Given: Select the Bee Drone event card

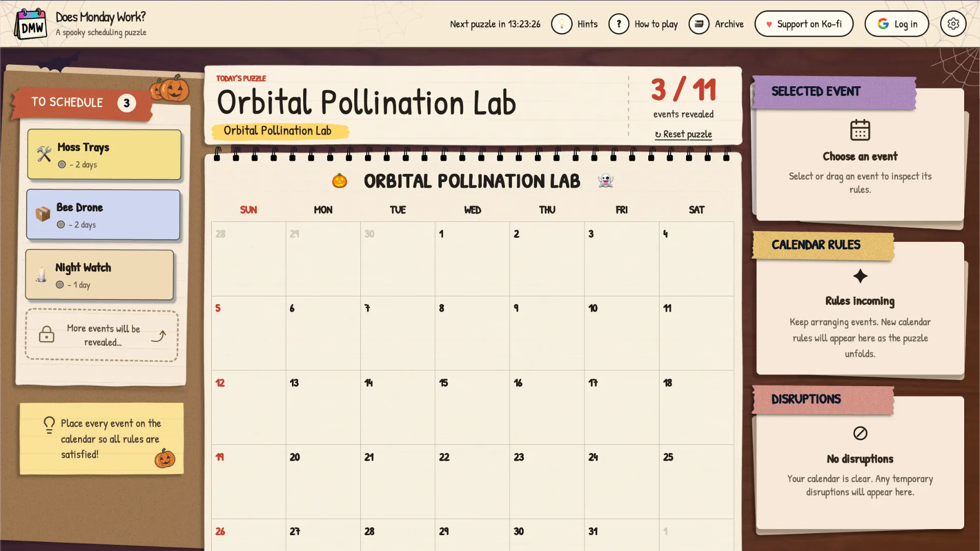Looking at the screenshot, I should tap(103, 214).
